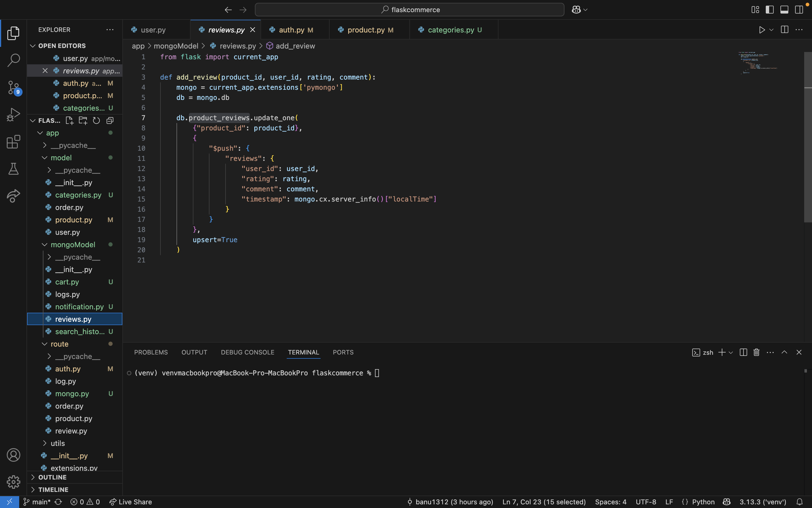Open the OUTPUT panel tab
Screen dimensions: 812x508
coord(194,352)
